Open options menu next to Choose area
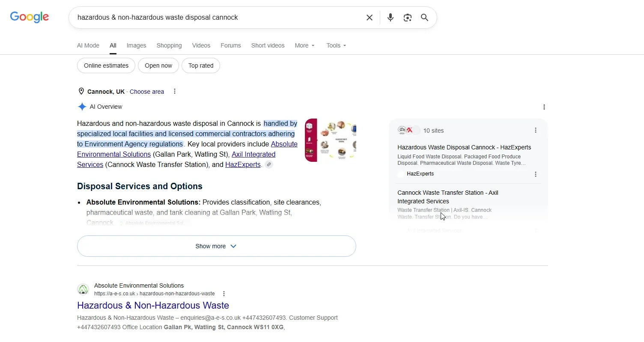Viewport: 644px width, 342px height. pos(175,92)
